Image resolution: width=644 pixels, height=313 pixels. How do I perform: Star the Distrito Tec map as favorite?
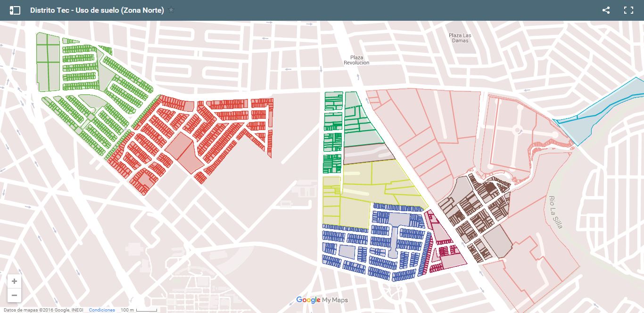tap(171, 9)
